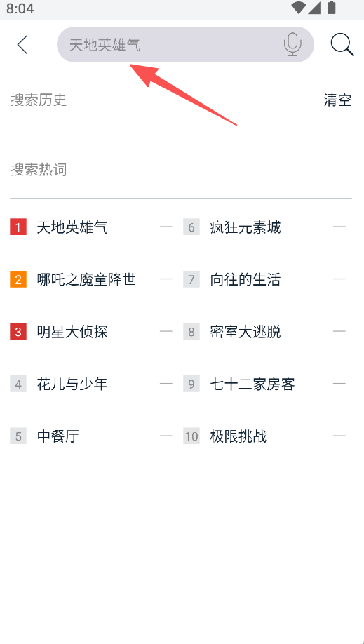Screen dimensions: 364x644
Task: Tap the red rank 1 badge
Action: pyautogui.click(x=18, y=227)
